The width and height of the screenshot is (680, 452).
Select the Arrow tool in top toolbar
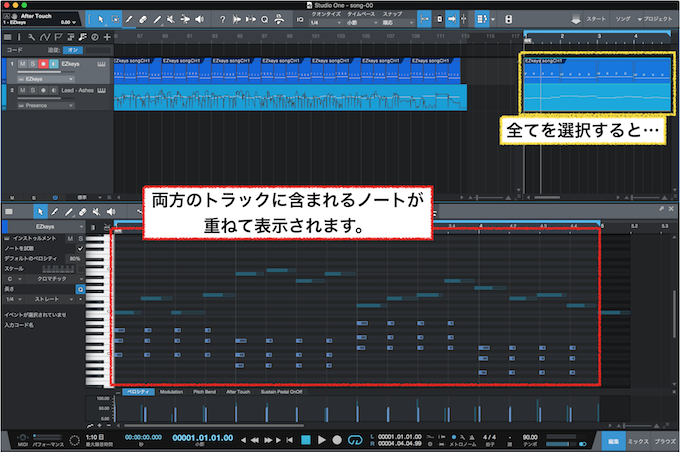tap(101, 20)
